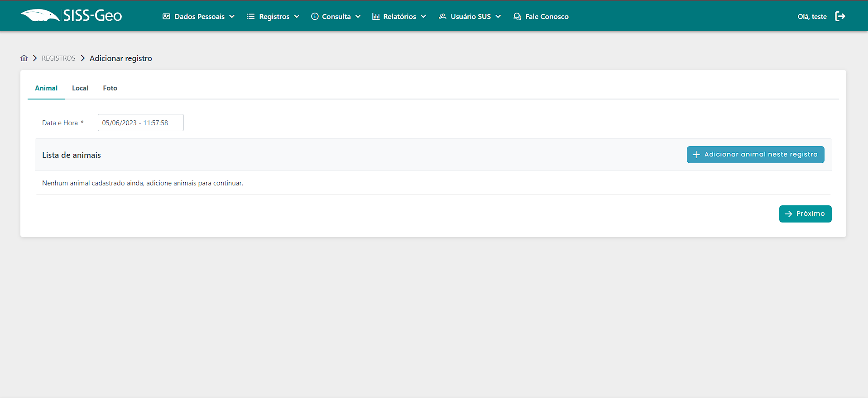This screenshot has height=398, width=868.
Task: Open the Registros menu label
Action: 274,16
